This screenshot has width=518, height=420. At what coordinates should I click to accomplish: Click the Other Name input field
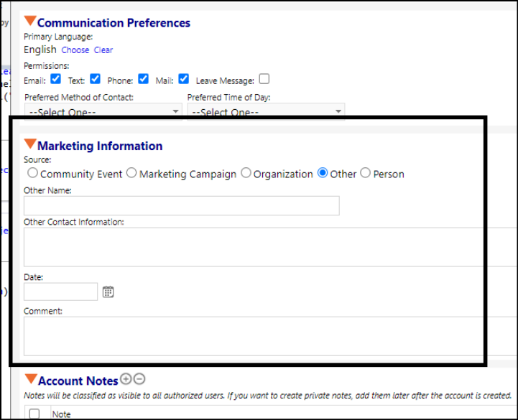click(x=181, y=206)
